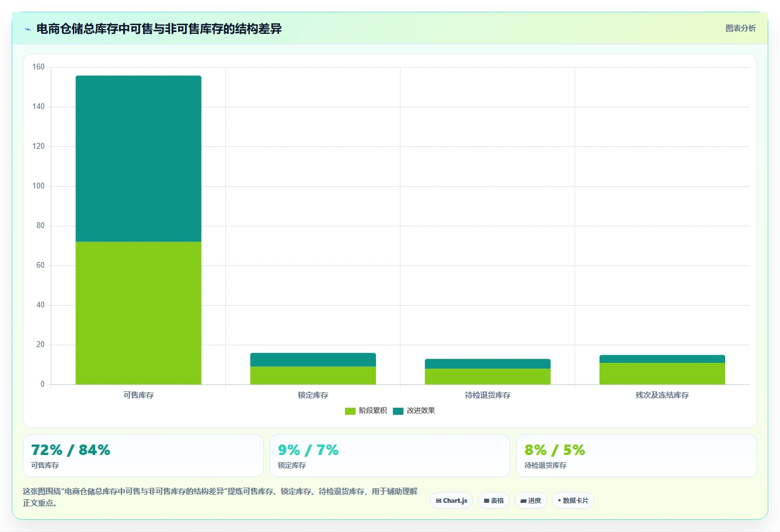Click the 锁定库存 x-axis label
Screen dimensions: 780x532
click(x=313, y=395)
